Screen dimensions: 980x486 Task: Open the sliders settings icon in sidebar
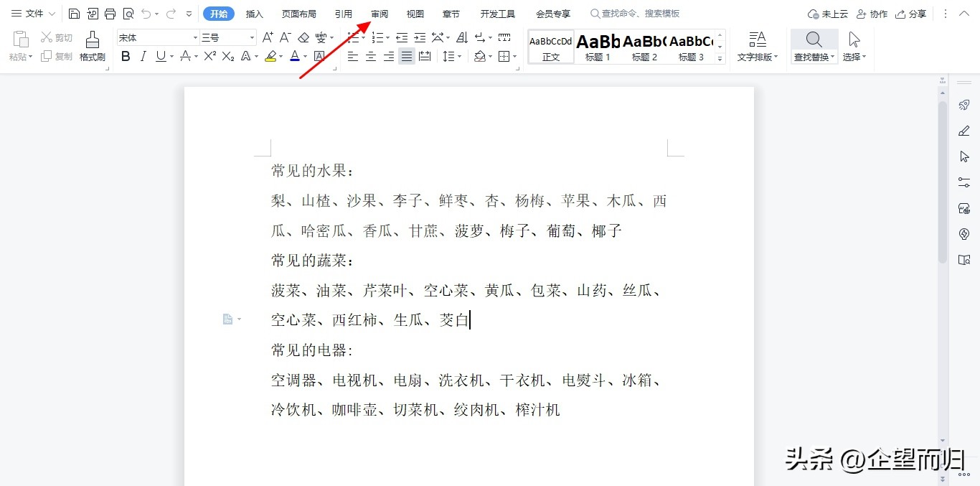tap(964, 182)
